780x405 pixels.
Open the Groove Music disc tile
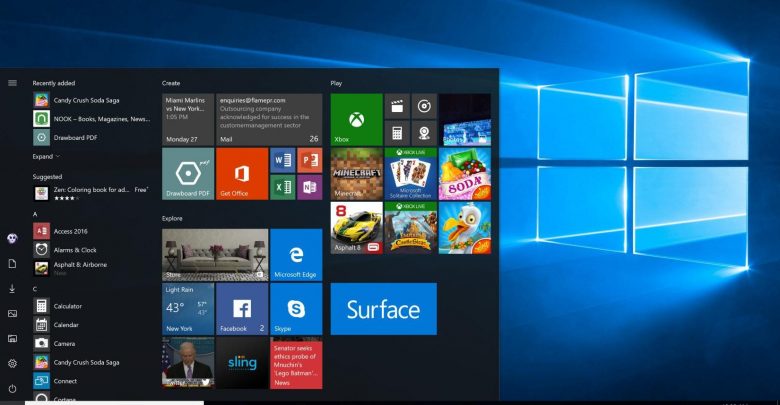[x=424, y=106]
